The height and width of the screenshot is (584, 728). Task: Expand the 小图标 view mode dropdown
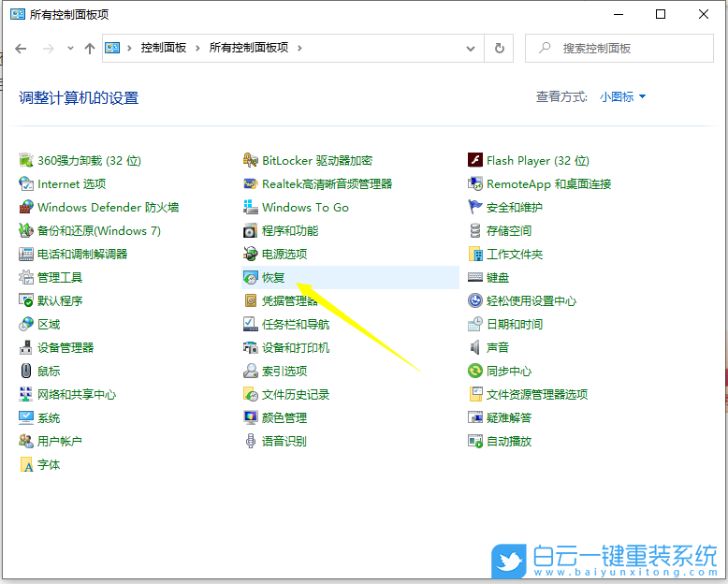click(x=623, y=97)
